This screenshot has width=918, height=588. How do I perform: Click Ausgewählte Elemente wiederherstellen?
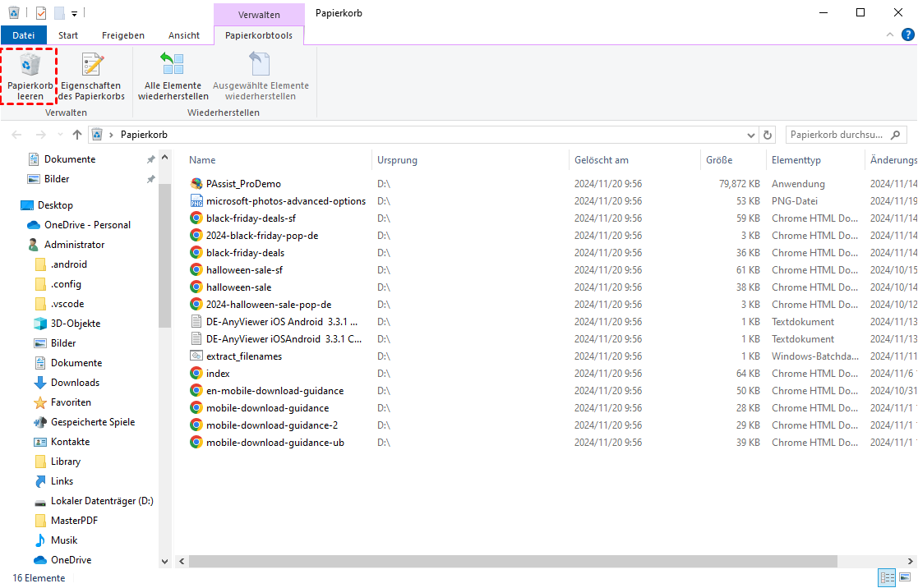[x=261, y=76]
